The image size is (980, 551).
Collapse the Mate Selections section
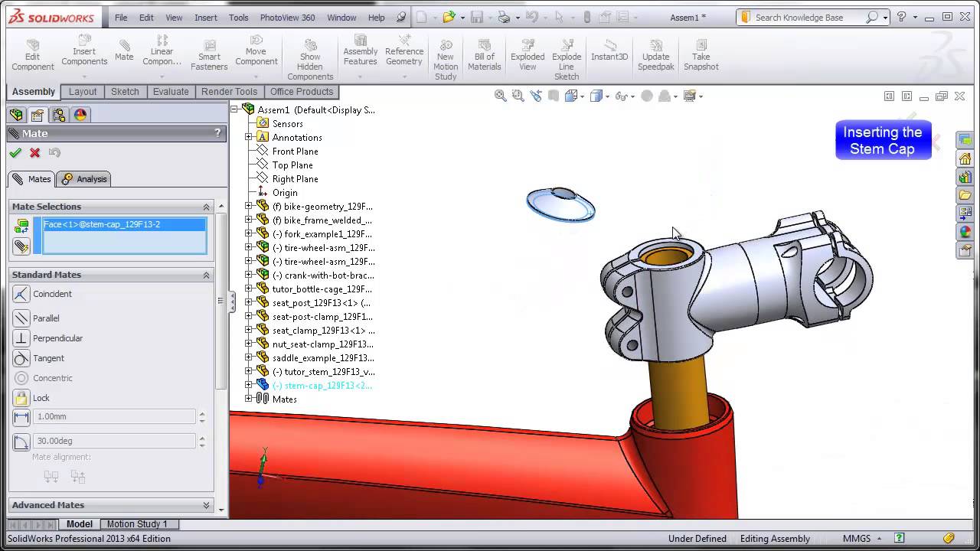206,207
